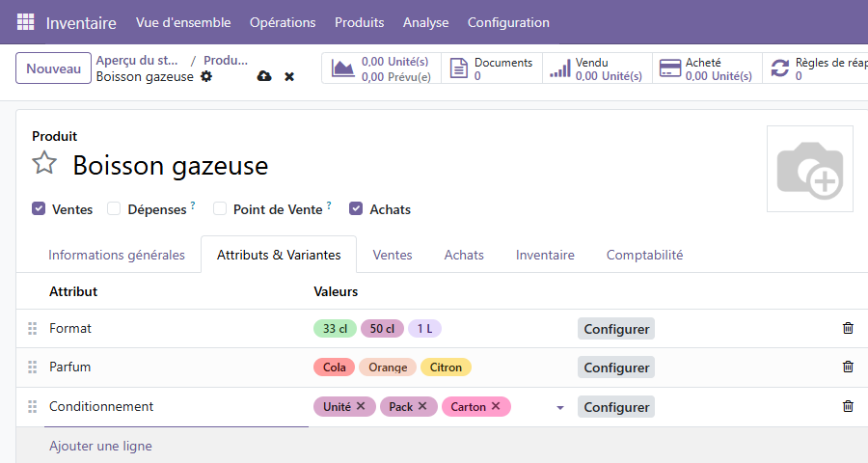This screenshot has width=868, height=463.
Task: Upload product image via camera placeholder
Action: (810, 169)
